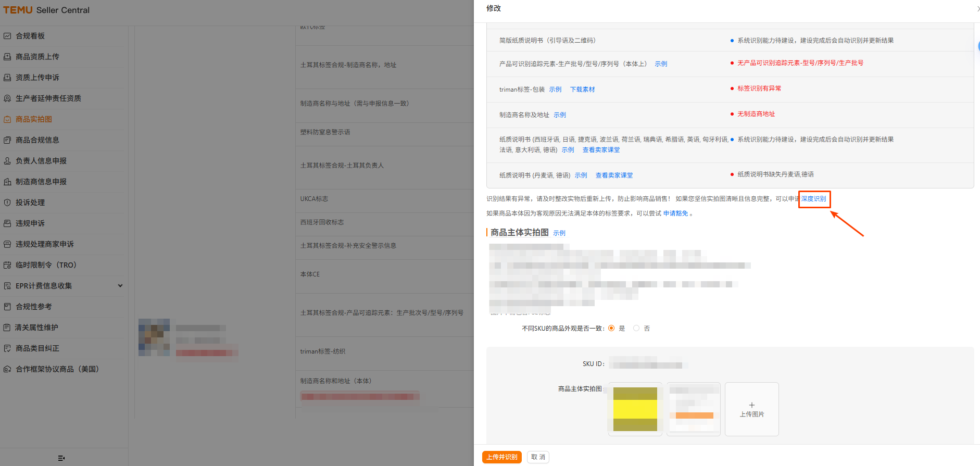The width and height of the screenshot is (980, 466).
Task: Click the 投诉处理 sidebar icon
Action: pyautogui.click(x=7, y=203)
